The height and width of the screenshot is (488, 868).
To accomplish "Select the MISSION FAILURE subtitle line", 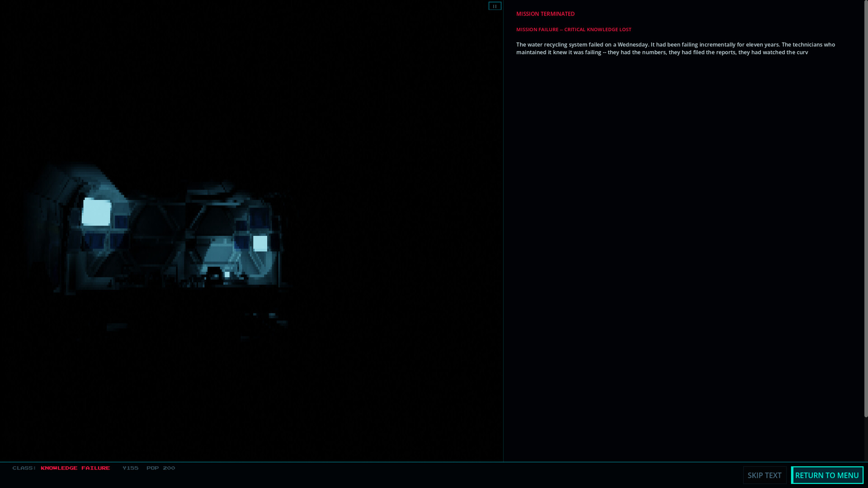I will [x=574, y=29].
